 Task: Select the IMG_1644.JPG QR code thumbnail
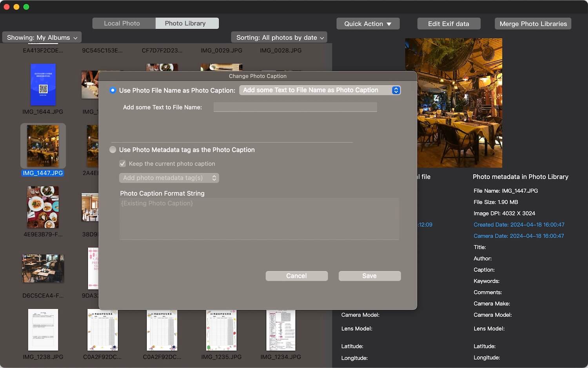[x=43, y=85]
